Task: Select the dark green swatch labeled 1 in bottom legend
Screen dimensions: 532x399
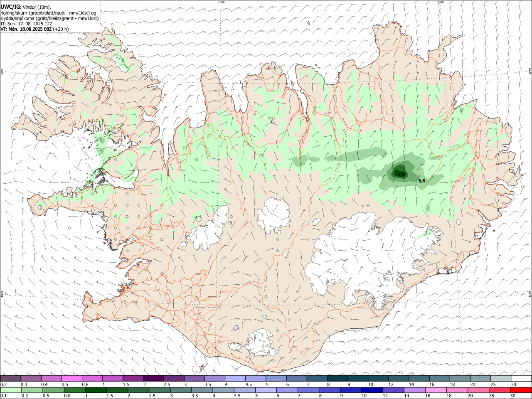Action: tap(96, 390)
